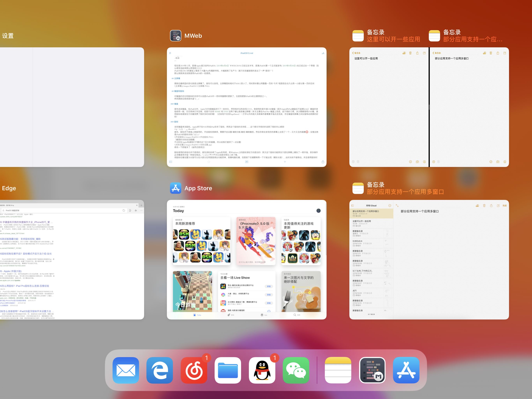This screenshot has height=399, width=532.
Task: Toggle the Notes sidebar beside 所有 iCloud
Action: point(352,206)
